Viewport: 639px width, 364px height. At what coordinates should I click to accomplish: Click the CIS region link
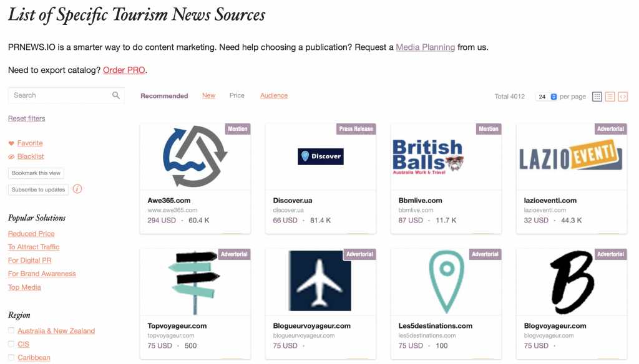click(23, 345)
